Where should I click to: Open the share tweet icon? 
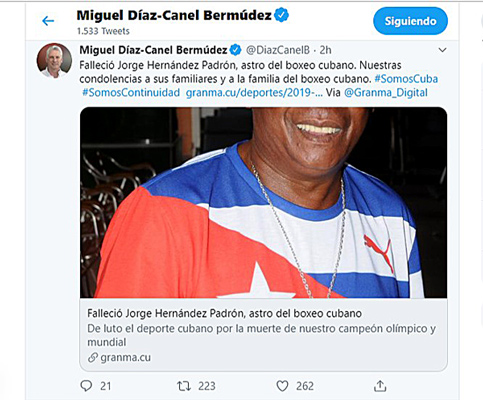click(x=380, y=386)
